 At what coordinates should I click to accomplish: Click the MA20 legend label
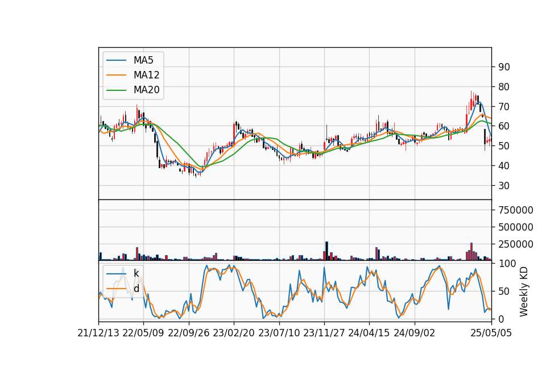tap(146, 90)
